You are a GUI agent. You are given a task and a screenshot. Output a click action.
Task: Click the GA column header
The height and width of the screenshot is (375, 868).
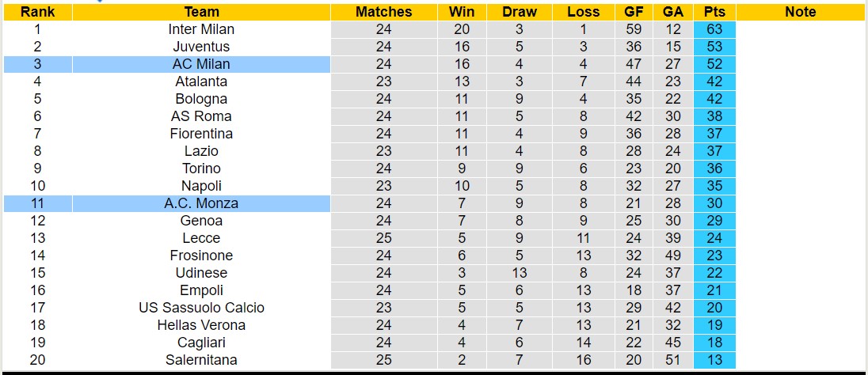pos(673,12)
